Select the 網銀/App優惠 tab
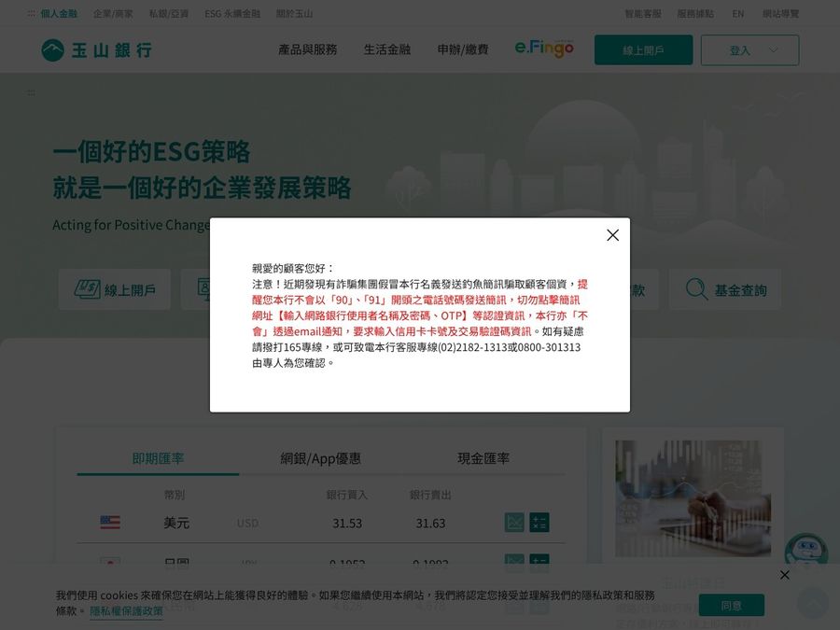840x630 pixels. point(321,458)
